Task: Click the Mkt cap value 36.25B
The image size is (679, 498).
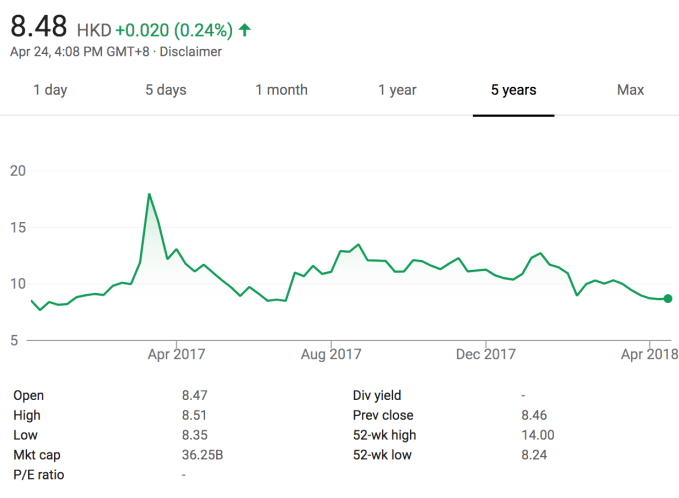Action: [x=203, y=455]
